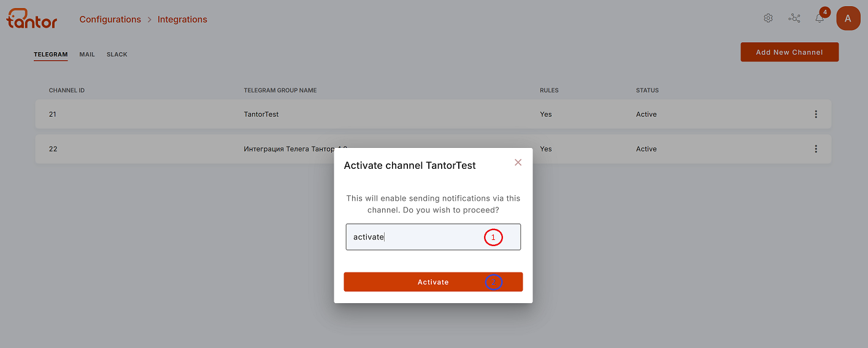
Task: Follow the Configurations breadcrumb link
Action: click(x=110, y=20)
